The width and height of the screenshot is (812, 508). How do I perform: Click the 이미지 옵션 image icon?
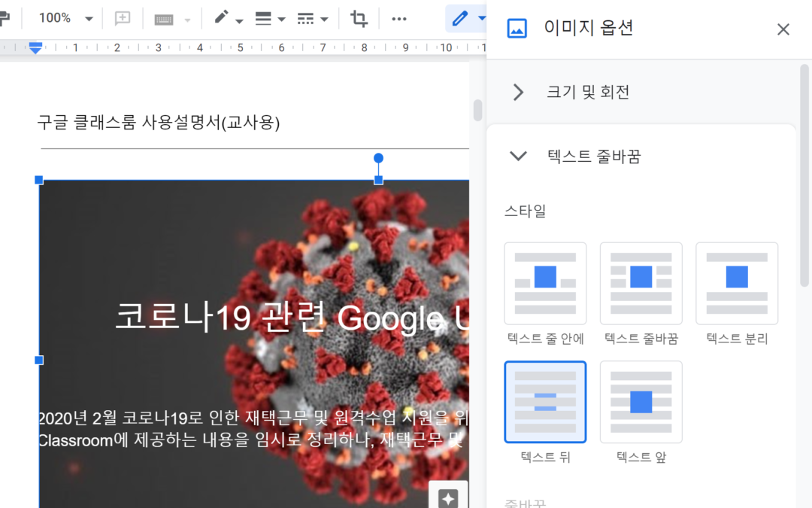click(x=517, y=29)
